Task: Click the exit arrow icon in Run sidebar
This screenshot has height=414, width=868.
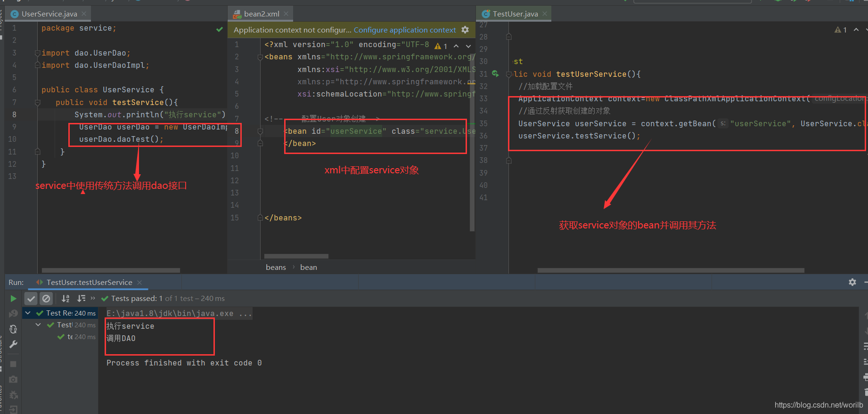Action: pyautogui.click(x=13, y=409)
